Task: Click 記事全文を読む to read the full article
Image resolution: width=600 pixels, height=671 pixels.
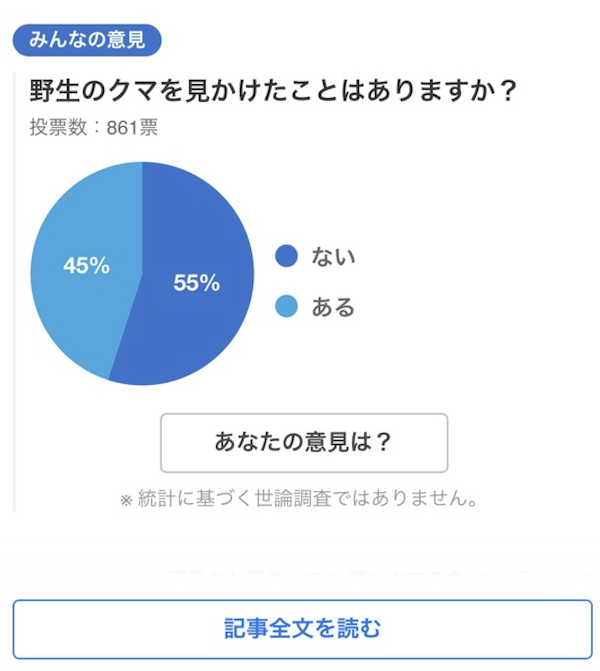Action: coord(302,629)
